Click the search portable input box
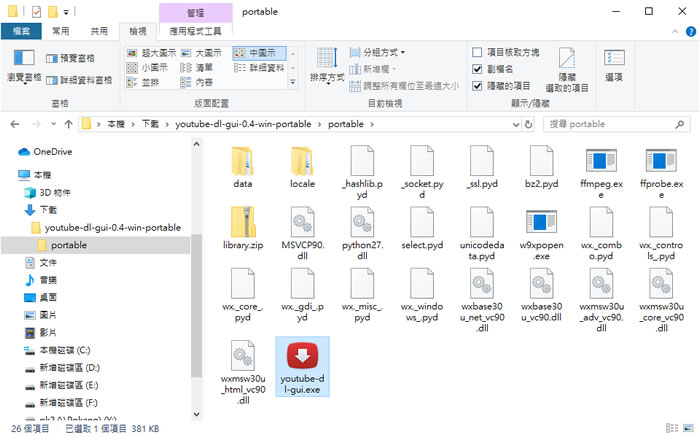This screenshot has height=438, width=700. [x=617, y=124]
